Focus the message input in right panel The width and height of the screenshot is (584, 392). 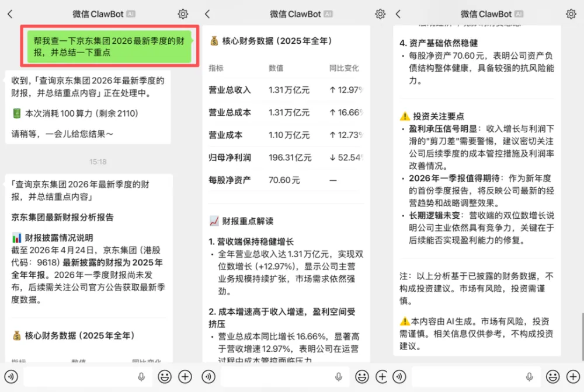tap(476, 377)
